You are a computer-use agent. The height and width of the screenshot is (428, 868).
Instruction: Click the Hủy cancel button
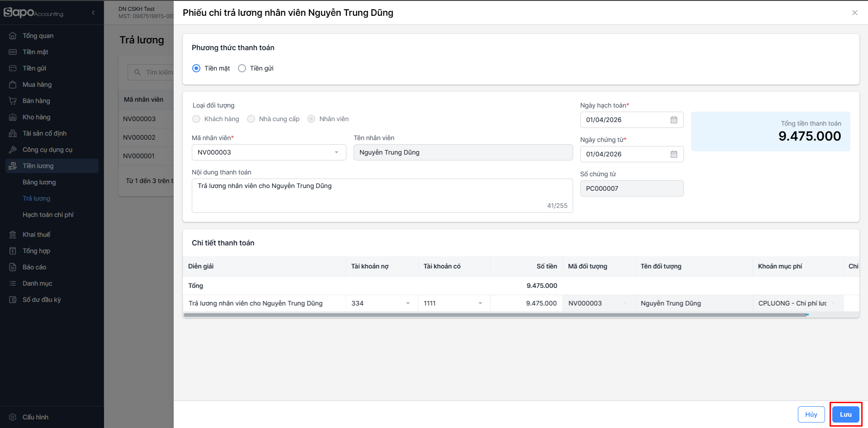[811, 414]
